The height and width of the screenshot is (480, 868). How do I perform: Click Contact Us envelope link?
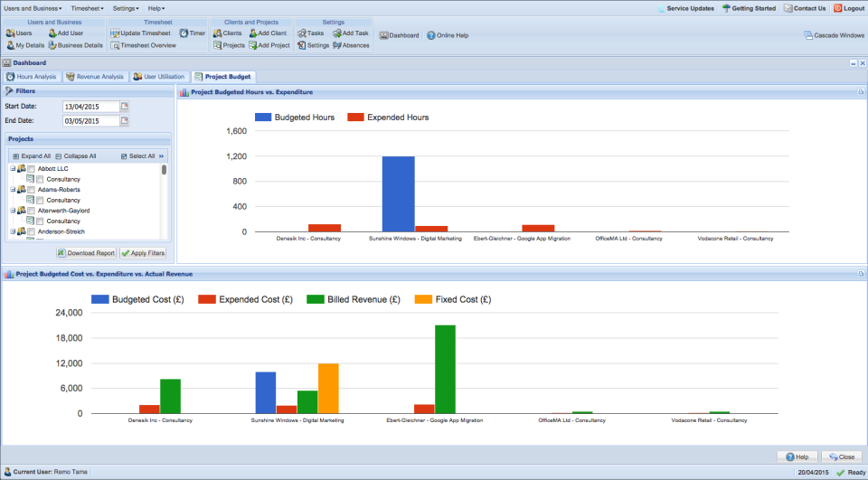click(805, 8)
